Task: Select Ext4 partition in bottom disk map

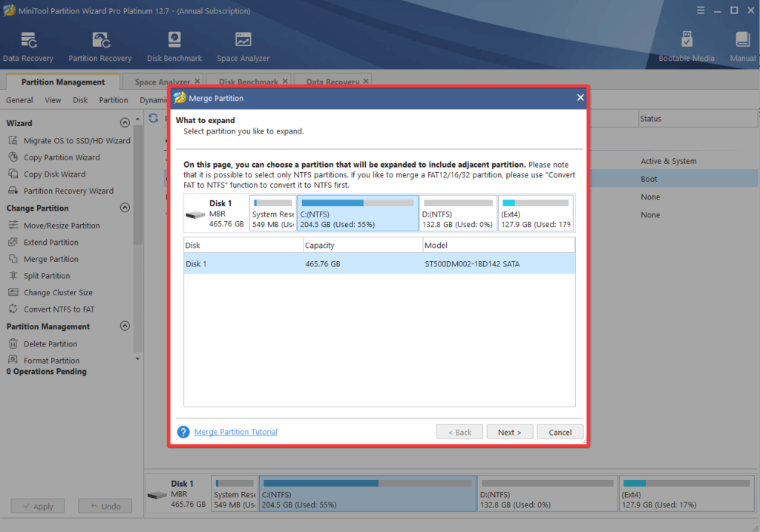Action: click(x=687, y=493)
